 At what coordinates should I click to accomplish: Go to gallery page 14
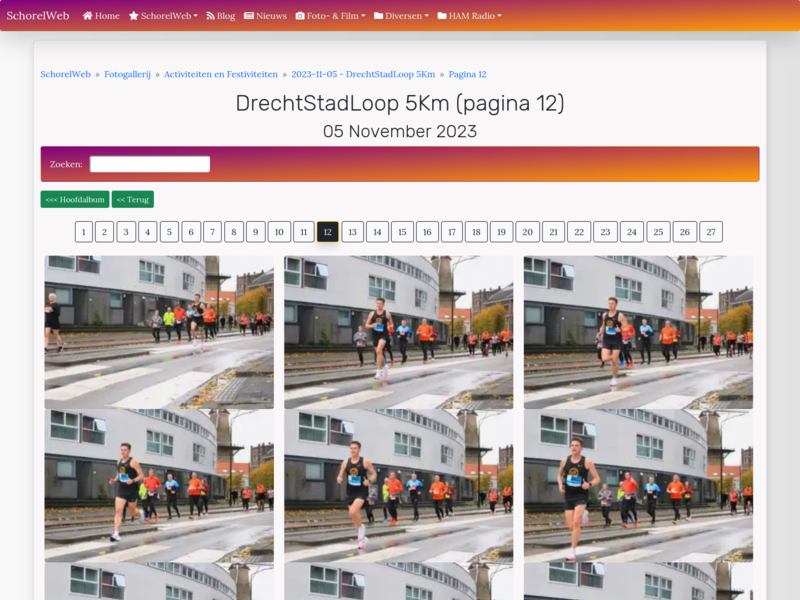(377, 232)
